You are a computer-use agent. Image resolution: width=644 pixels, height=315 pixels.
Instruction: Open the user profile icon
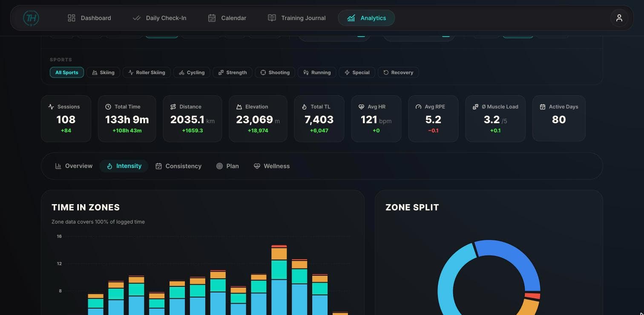tap(619, 18)
